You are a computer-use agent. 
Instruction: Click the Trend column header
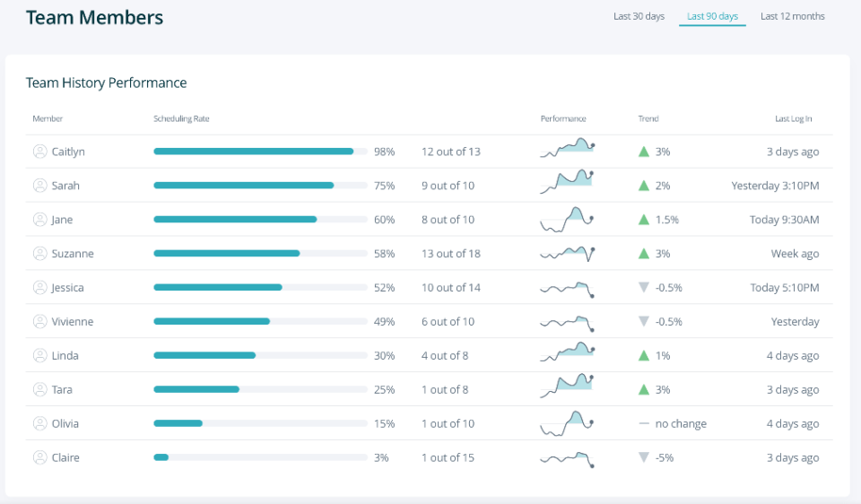click(648, 119)
